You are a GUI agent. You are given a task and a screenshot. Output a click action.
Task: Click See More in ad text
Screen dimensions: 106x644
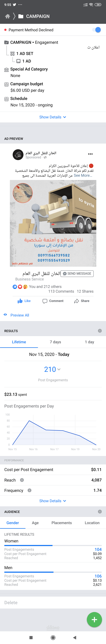coord(83,176)
